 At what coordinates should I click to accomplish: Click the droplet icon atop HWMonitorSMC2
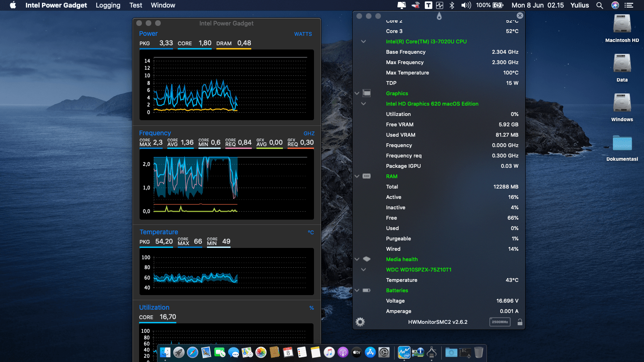point(439,16)
